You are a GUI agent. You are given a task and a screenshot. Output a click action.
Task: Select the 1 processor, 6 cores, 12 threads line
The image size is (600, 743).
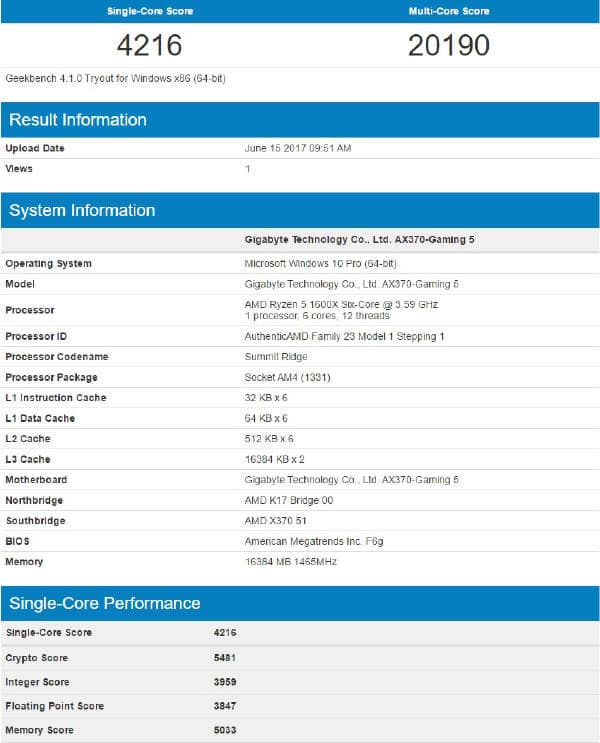[x=317, y=316]
